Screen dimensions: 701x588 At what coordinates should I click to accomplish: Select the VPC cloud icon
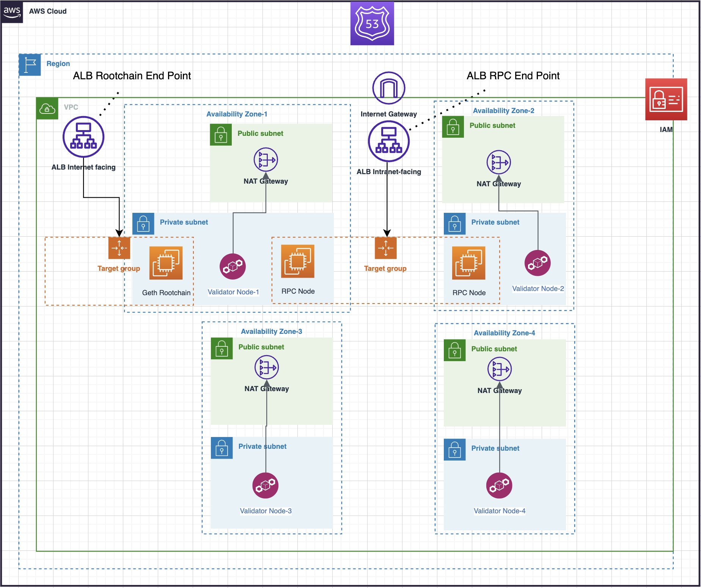[47, 108]
